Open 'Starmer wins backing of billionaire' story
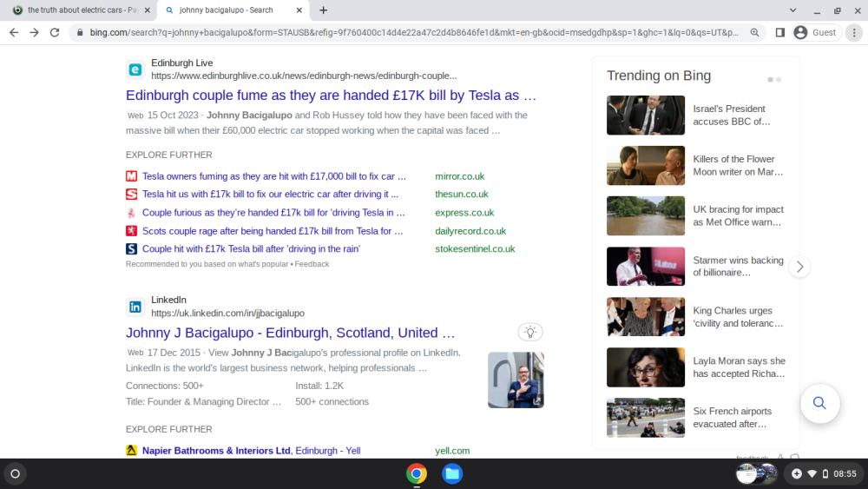868x489 pixels. pos(696,267)
